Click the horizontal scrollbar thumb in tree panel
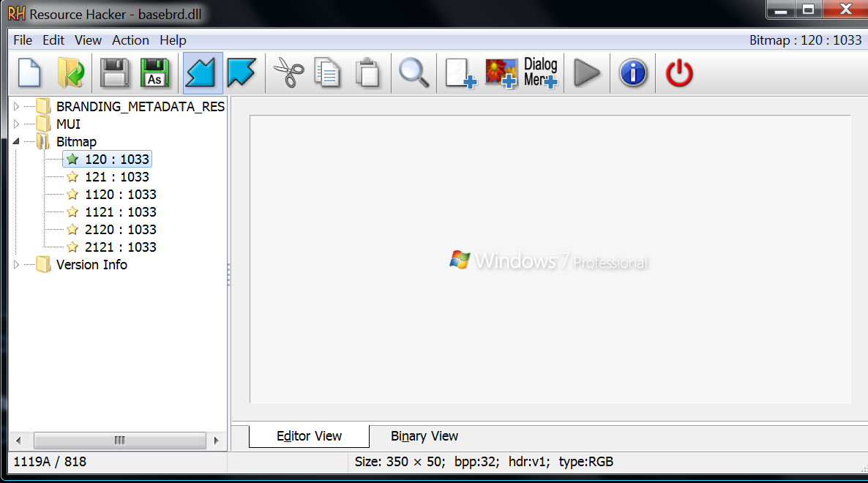Image resolution: width=868 pixels, height=483 pixels. 119,441
